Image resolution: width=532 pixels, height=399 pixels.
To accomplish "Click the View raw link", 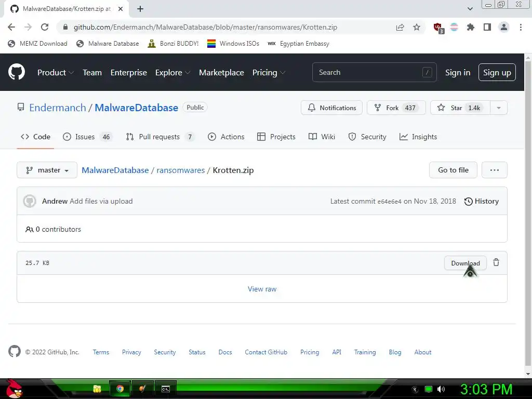I will [262, 289].
